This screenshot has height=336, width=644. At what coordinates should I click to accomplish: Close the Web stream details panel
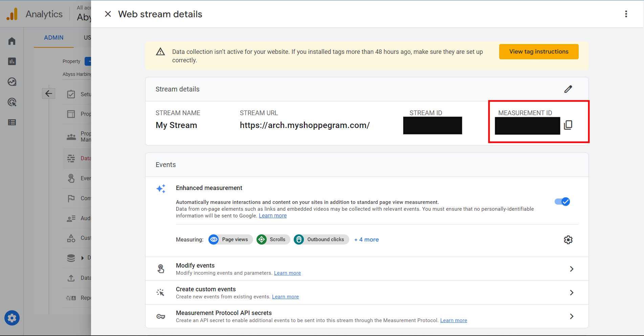pos(108,14)
